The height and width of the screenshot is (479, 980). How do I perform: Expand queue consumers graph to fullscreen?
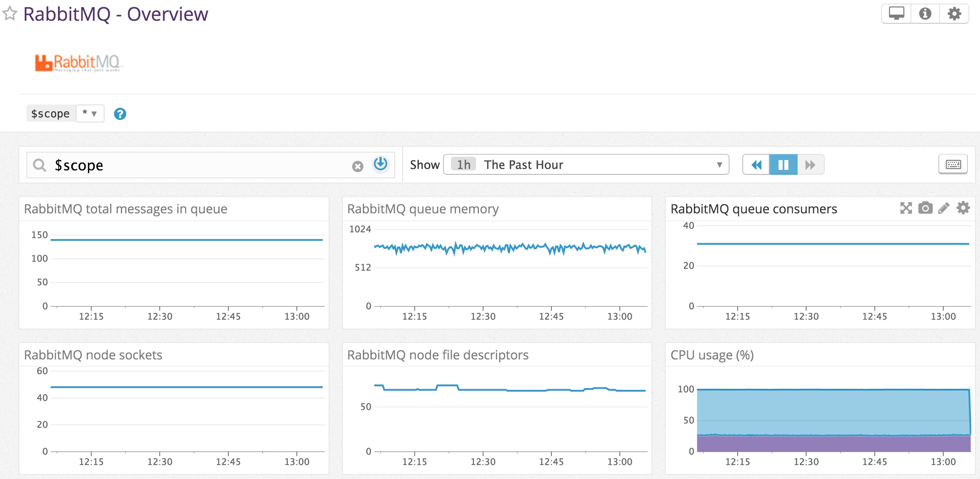coord(906,208)
